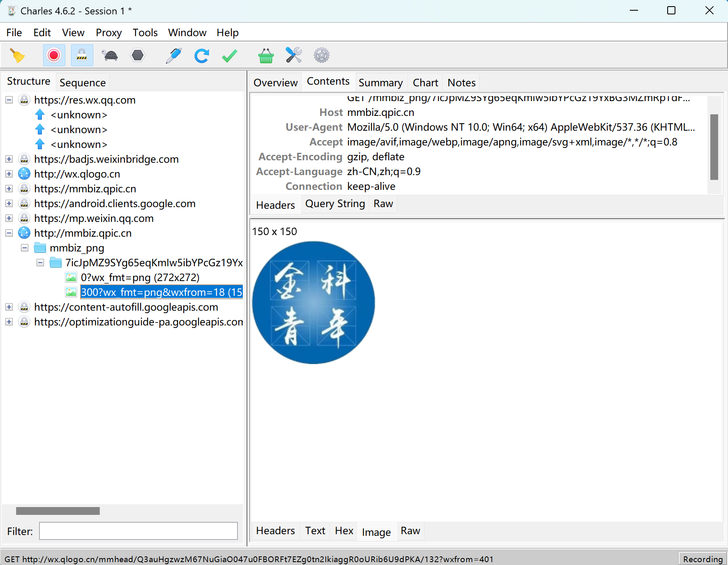Switch to the Summary tab
The width and height of the screenshot is (728, 565).
pos(380,83)
